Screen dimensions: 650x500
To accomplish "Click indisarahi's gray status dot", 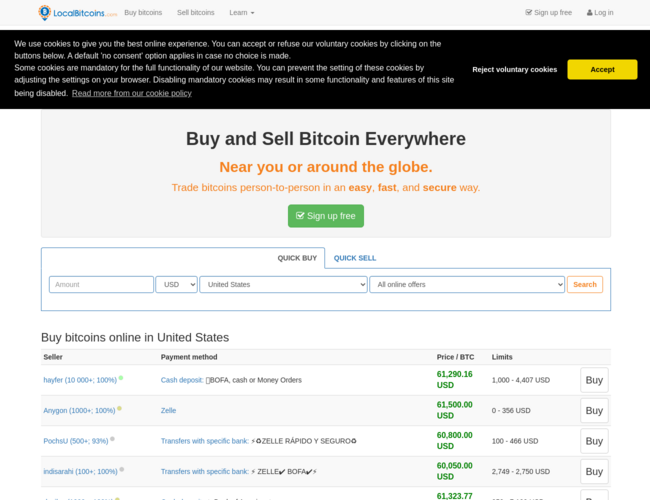I will point(122,469).
